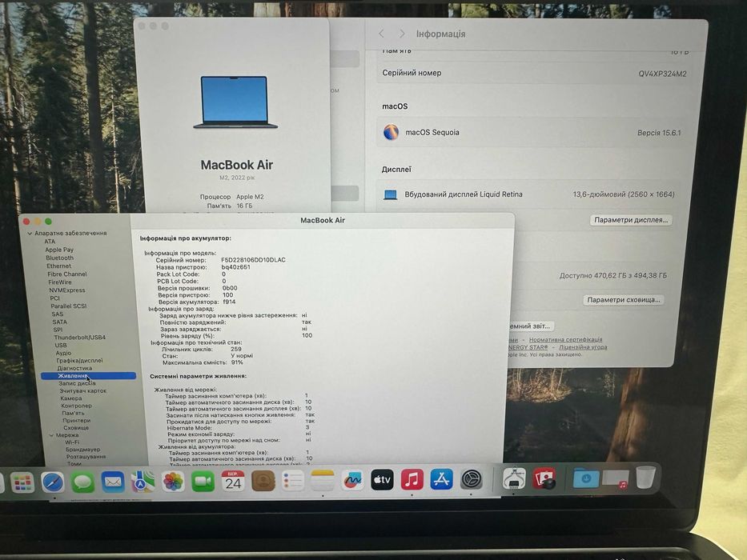Image resolution: width=747 pixels, height=560 pixels.
Task: Select Діагностика in the sidebar
Action: click(x=74, y=368)
